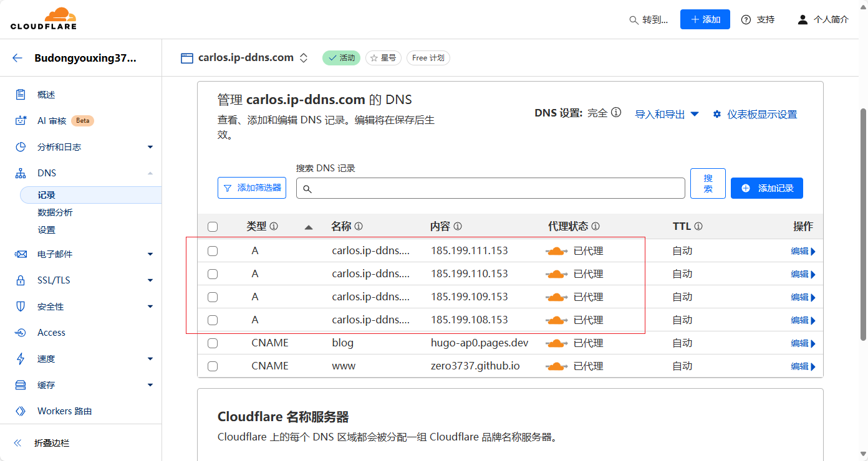Click the info icon beside 内容 header
This screenshot has width=868, height=461.
[x=458, y=227]
